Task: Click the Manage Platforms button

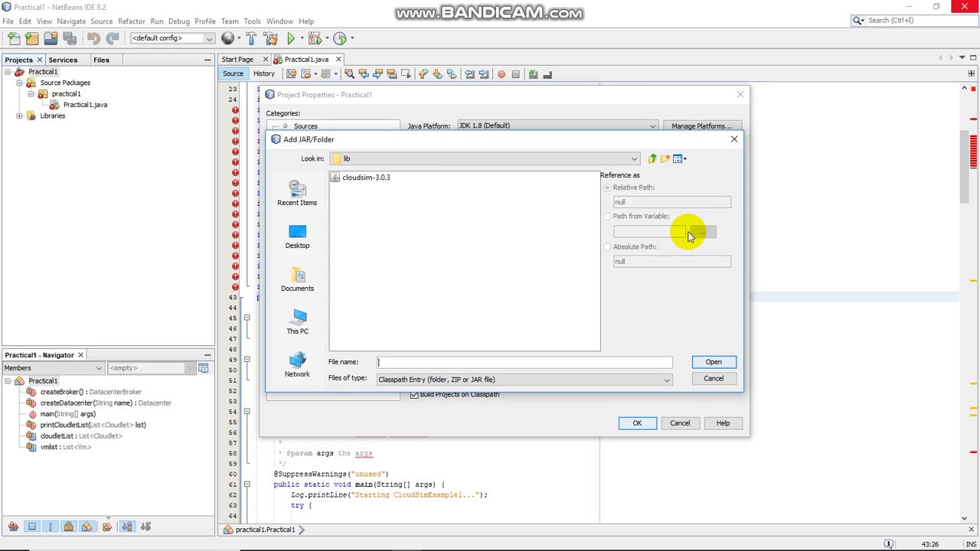Action: pos(701,126)
